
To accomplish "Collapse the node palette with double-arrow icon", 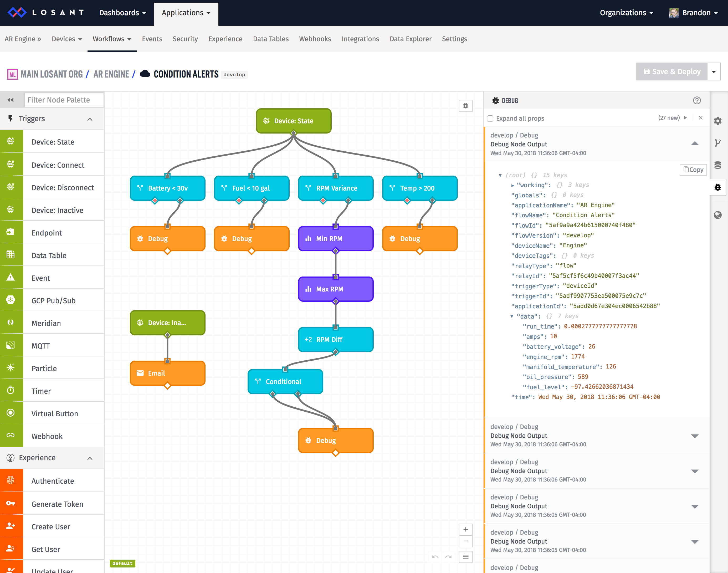I will (11, 100).
